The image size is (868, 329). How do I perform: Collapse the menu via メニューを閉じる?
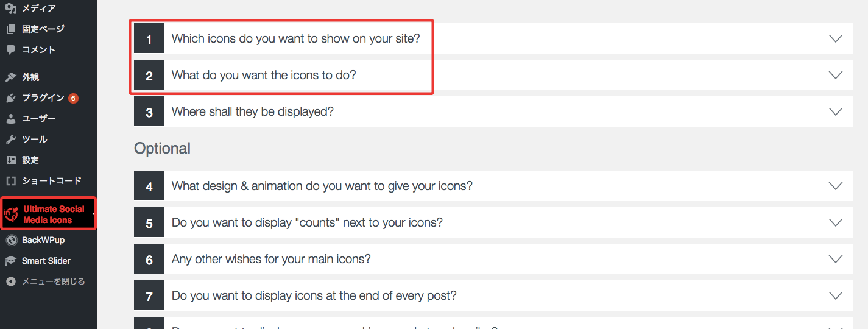(x=53, y=281)
